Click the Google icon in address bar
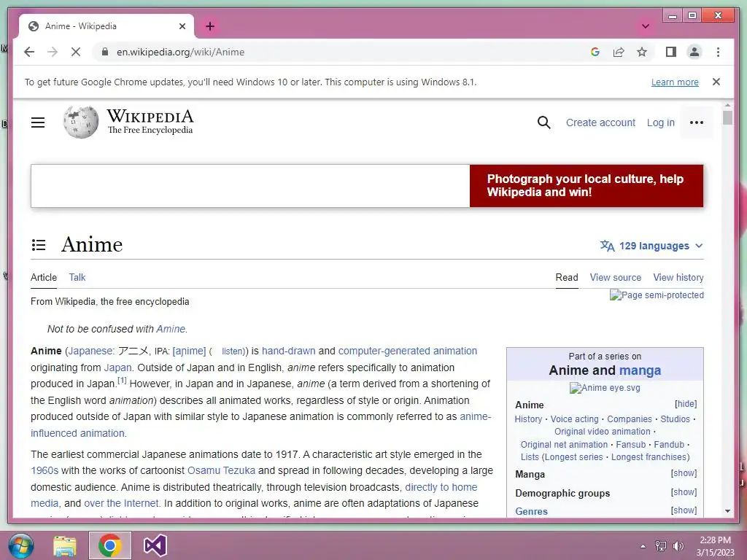The height and width of the screenshot is (560, 747). coord(595,52)
